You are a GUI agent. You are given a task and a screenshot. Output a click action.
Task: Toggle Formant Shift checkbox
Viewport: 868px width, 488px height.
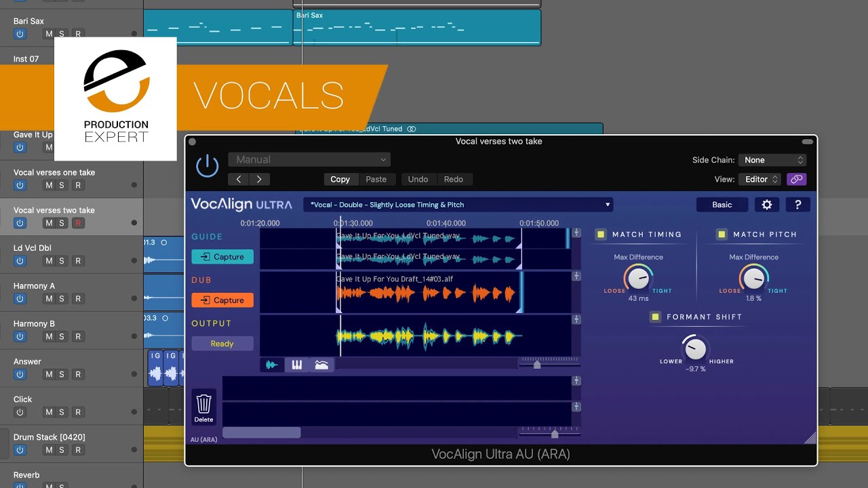click(655, 317)
